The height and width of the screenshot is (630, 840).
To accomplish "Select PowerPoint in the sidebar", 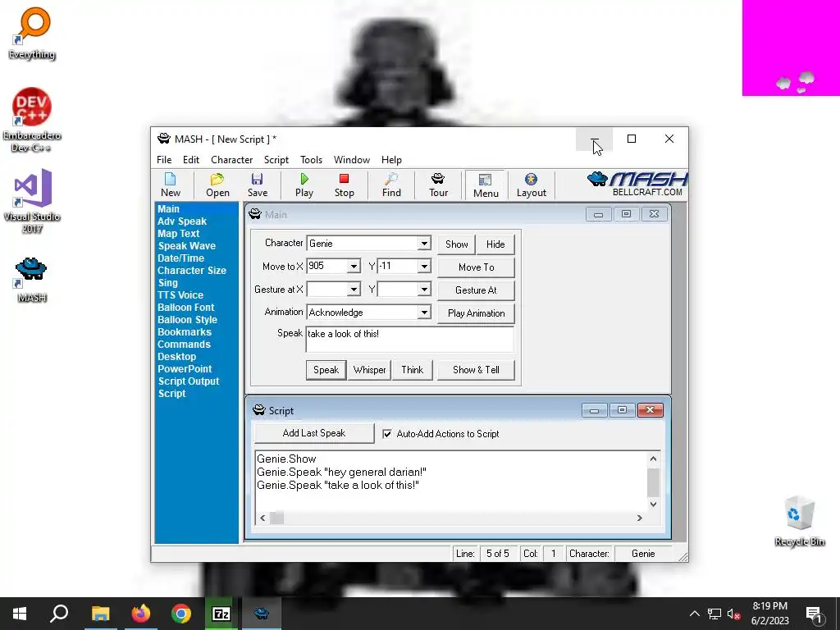I will click(185, 369).
